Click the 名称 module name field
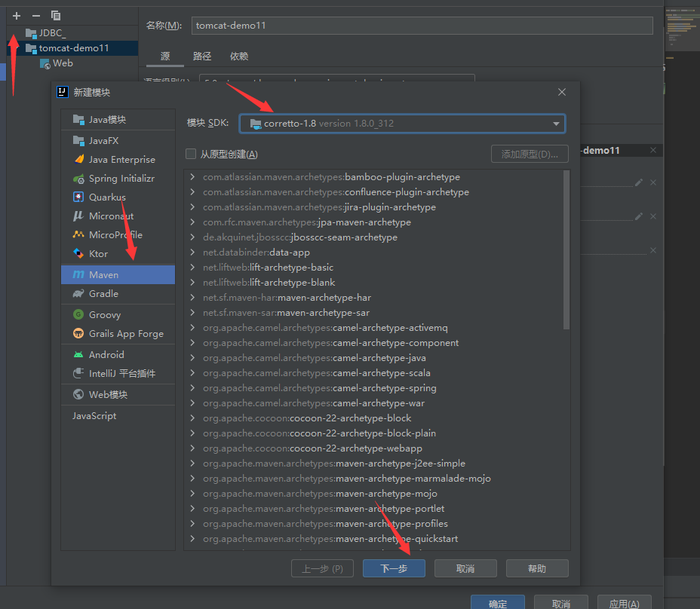This screenshot has height=609, width=700. pyautogui.click(x=422, y=26)
